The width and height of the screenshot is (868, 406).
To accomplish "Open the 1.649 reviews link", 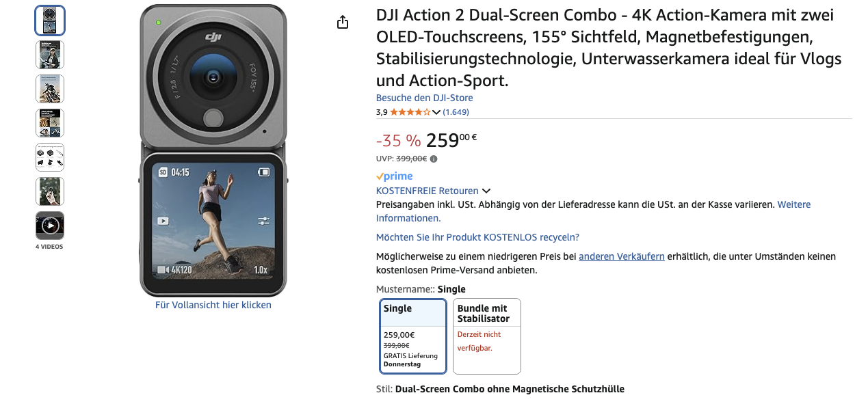I will (456, 112).
